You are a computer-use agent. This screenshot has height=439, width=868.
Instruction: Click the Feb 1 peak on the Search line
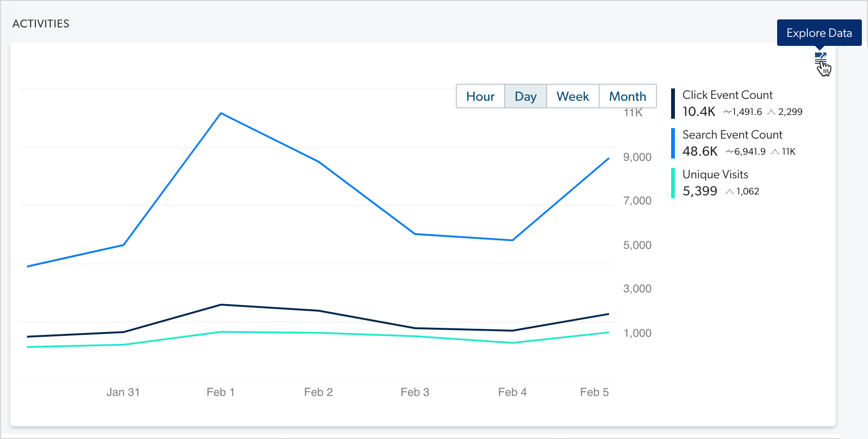pyautogui.click(x=221, y=113)
